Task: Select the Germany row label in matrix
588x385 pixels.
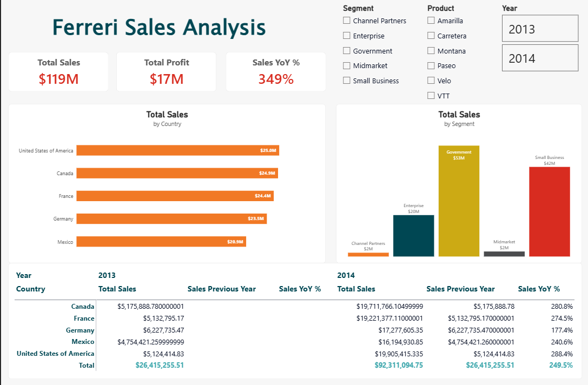Action: click(80, 330)
